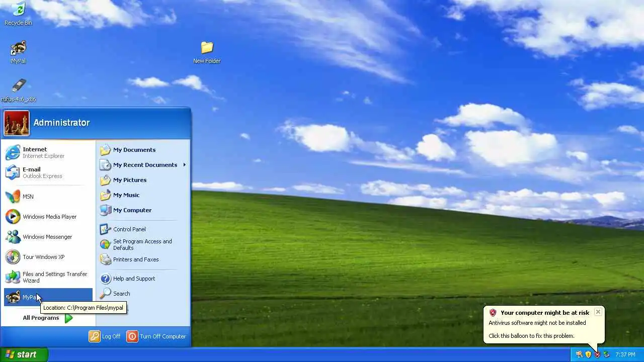644x362 pixels.
Task: Start Windows Messenger
Action: click(x=48, y=237)
